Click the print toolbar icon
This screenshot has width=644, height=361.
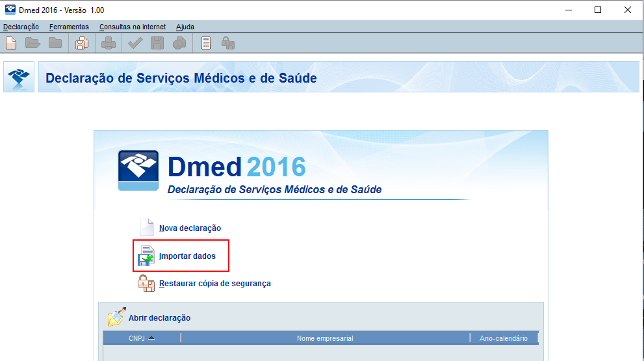tap(109, 43)
